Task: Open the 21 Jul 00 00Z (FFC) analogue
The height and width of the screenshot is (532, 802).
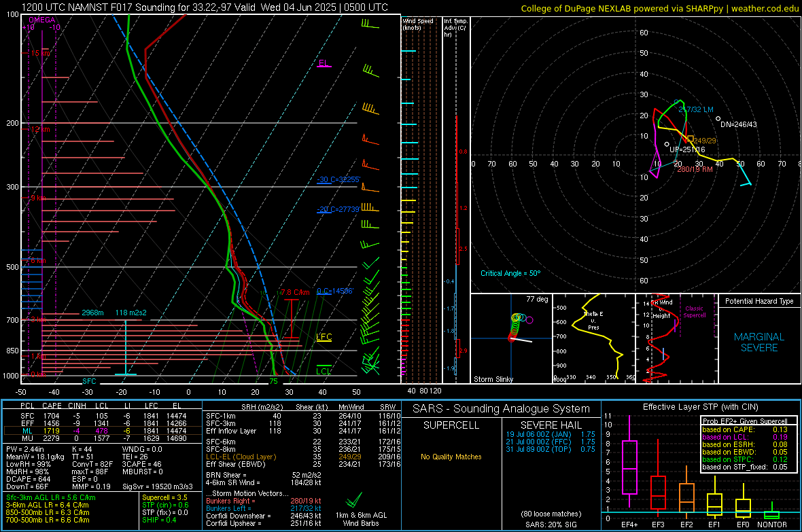Action: 551,442
